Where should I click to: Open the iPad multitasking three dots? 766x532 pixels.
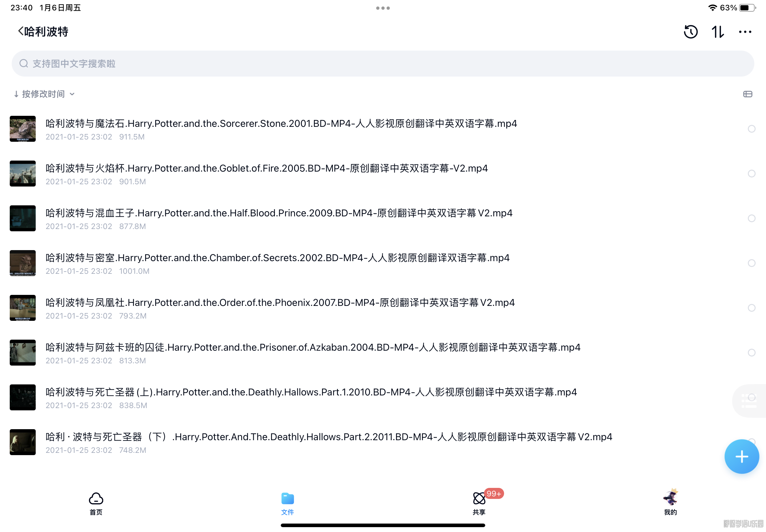(x=383, y=8)
